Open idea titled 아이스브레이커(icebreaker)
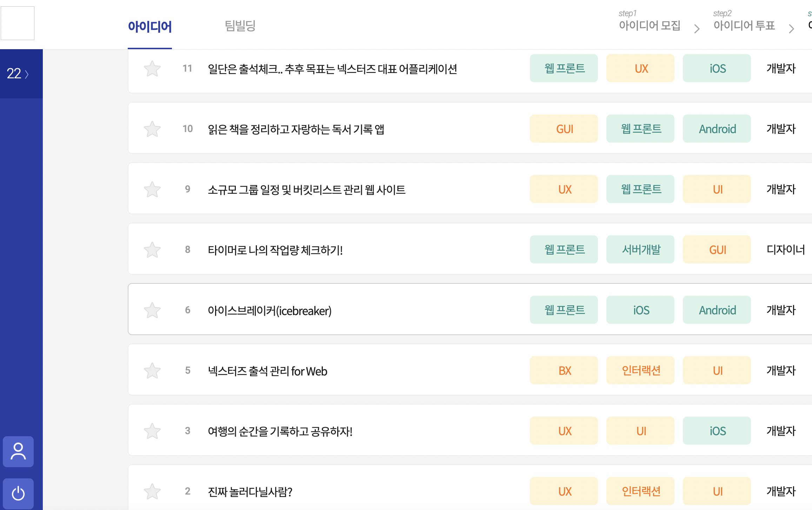812x510 pixels. point(269,310)
